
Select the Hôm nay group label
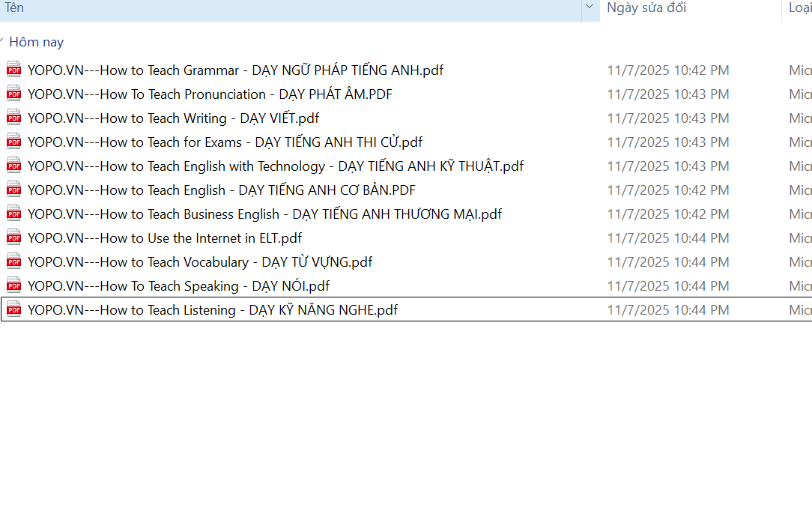pos(37,42)
